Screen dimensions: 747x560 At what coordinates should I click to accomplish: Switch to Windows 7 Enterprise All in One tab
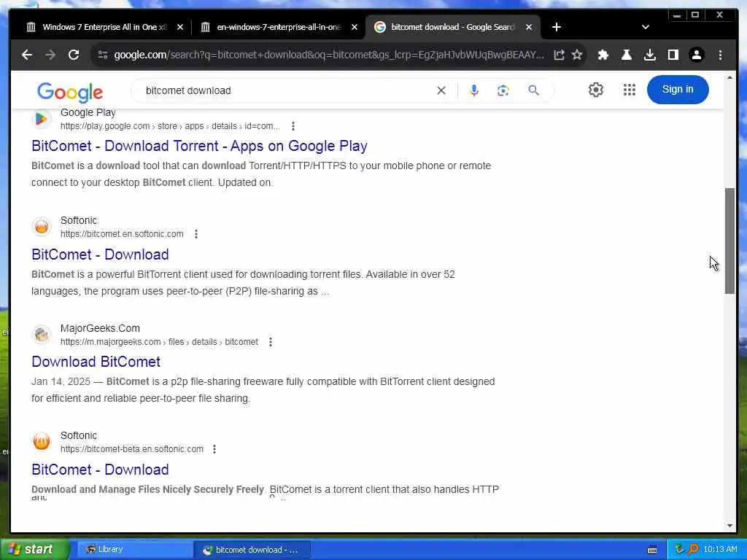105,27
